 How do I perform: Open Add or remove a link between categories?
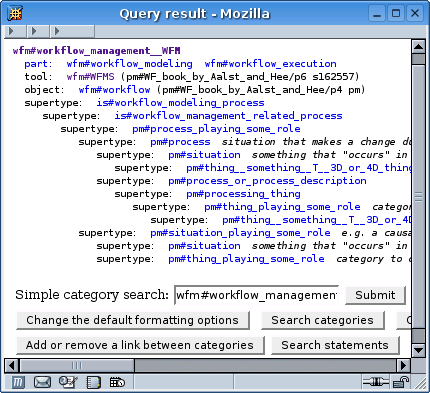coord(140,345)
